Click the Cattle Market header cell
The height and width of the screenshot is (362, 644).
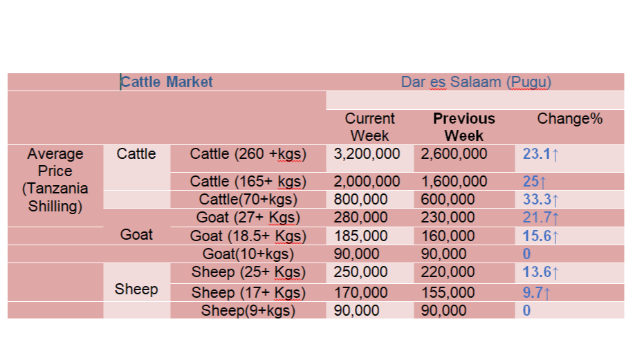pyautogui.click(x=167, y=82)
